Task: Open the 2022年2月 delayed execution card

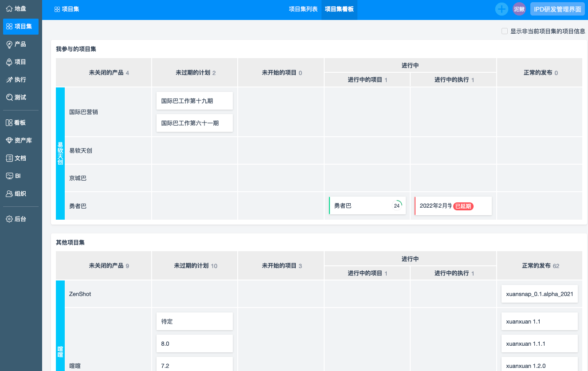Action: click(453, 206)
